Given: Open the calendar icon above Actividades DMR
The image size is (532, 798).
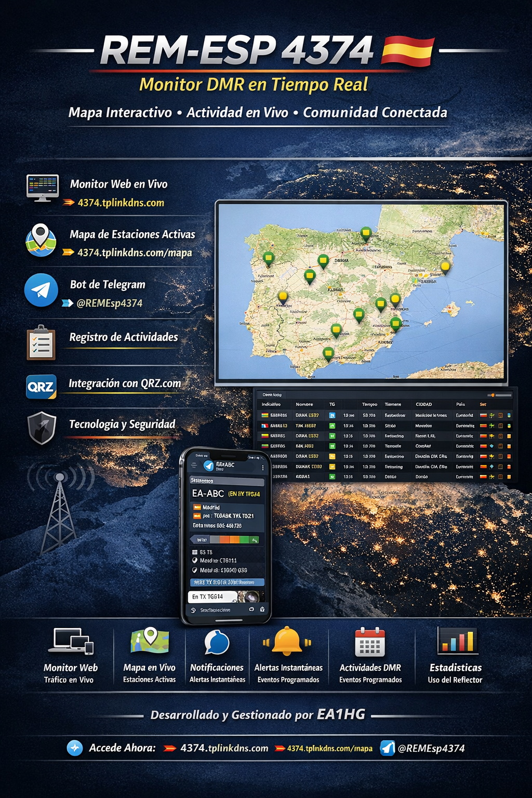Looking at the screenshot, I should 370,642.
